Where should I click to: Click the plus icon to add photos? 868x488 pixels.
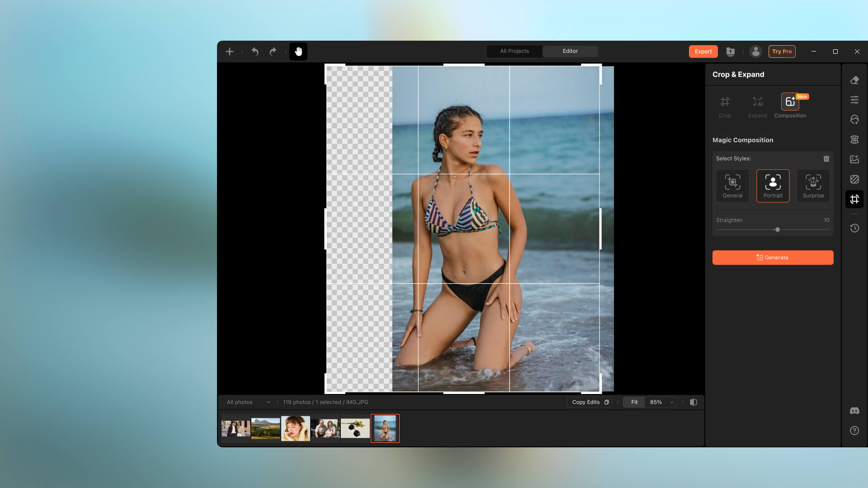coord(230,52)
